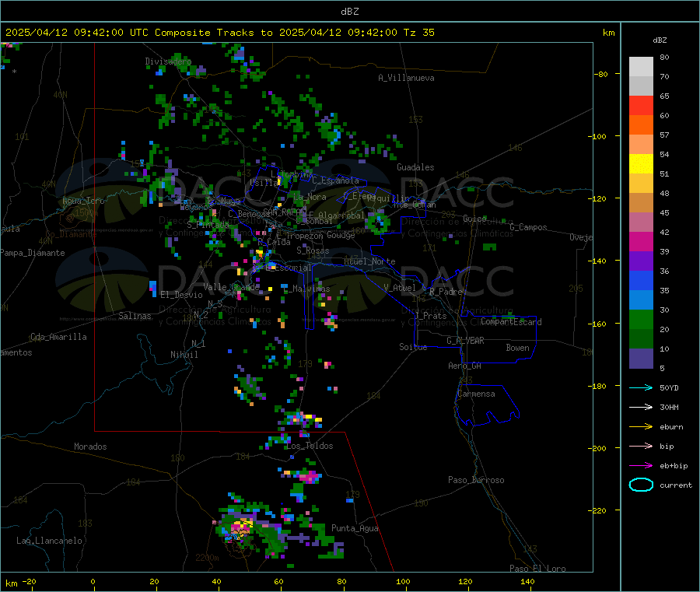Click the strong echo cell near Punta_Agua
Screen dimensions: 700x592
click(x=242, y=530)
